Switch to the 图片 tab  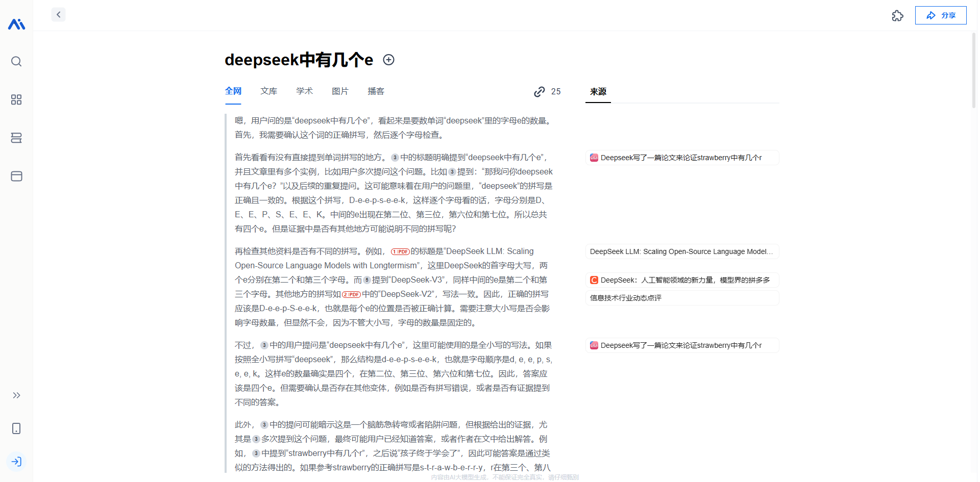pyautogui.click(x=340, y=91)
